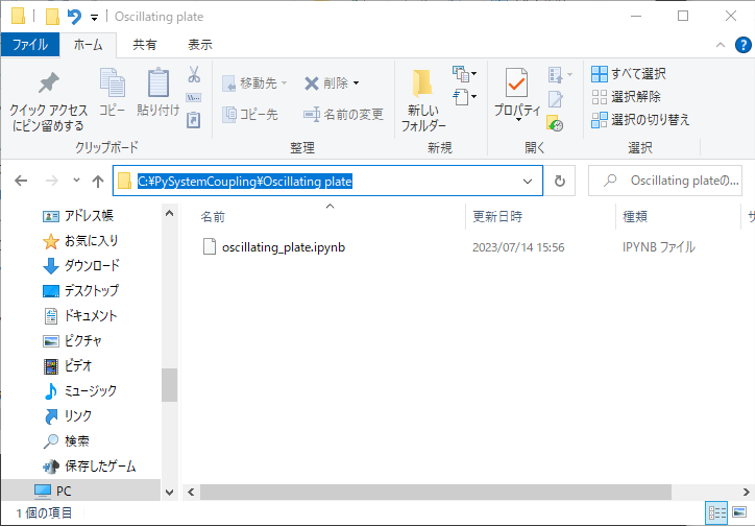This screenshot has width=755, height=527.
Task: Click the Downloads (ダウンロード) folder in the sidebar
Action: point(91,266)
